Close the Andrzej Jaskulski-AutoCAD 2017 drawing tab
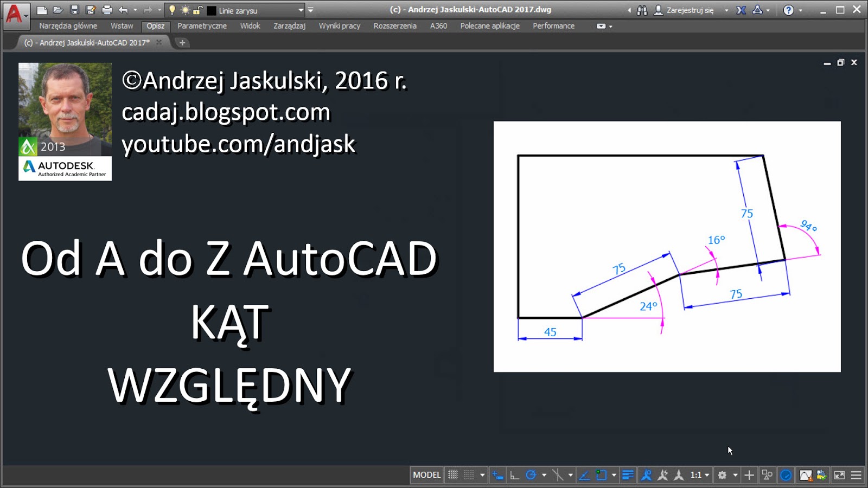Viewport: 868px width, 488px height. pyautogui.click(x=159, y=42)
